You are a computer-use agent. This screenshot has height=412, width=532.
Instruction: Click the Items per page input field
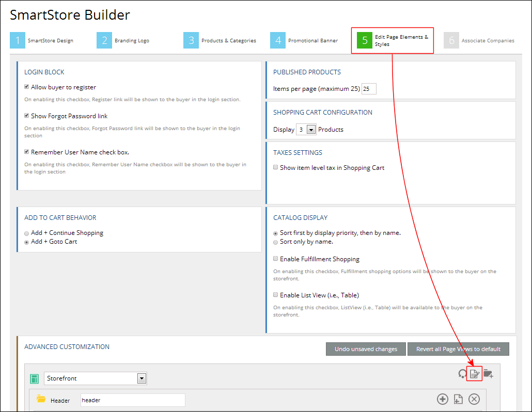pos(369,89)
